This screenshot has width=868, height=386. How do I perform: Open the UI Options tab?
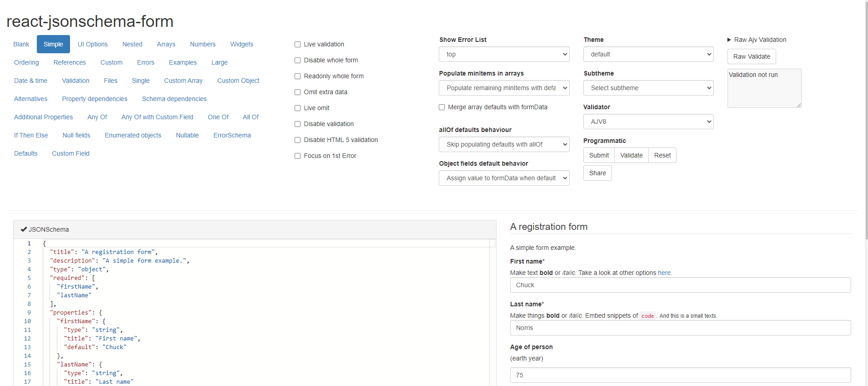pyautogui.click(x=93, y=44)
